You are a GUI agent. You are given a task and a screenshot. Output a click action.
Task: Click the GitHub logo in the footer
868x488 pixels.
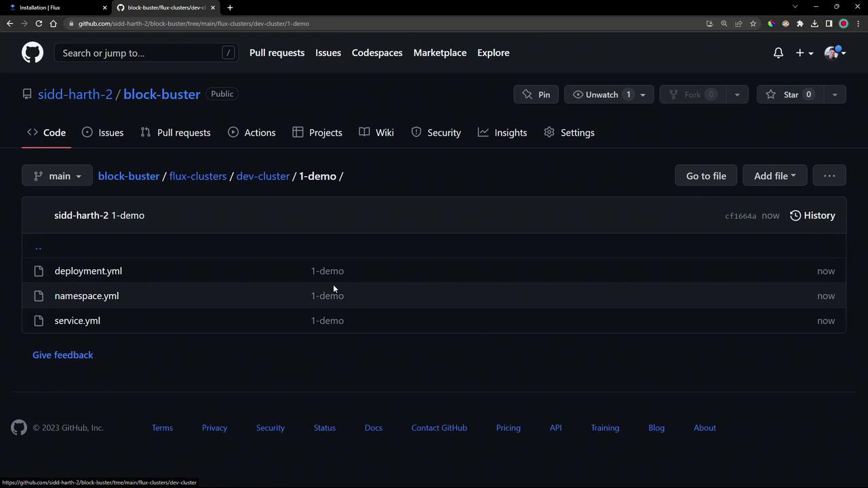click(19, 428)
